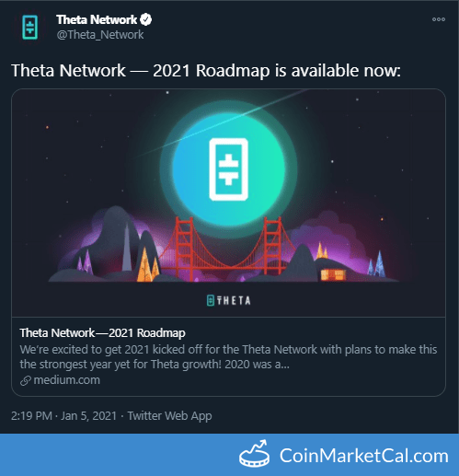
Task: Open the Theta Network display name
Action: (x=97, y=19)
